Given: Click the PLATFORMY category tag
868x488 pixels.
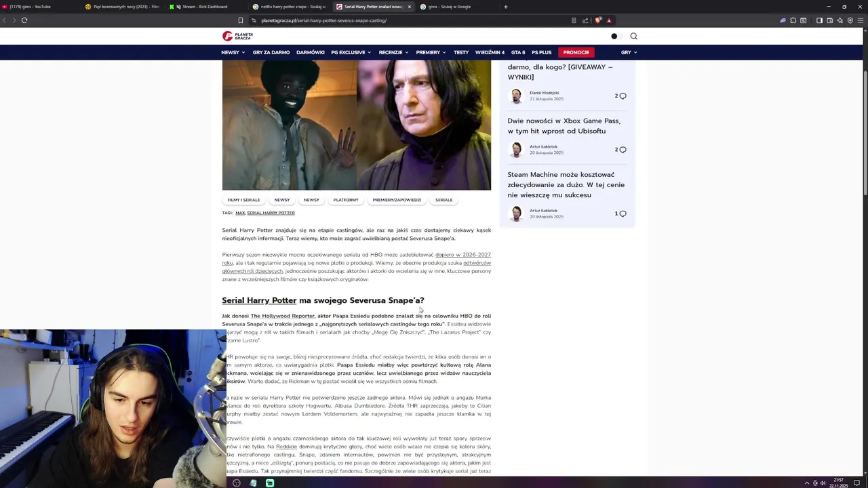Looking at the screenshot, I should (346, 200).
